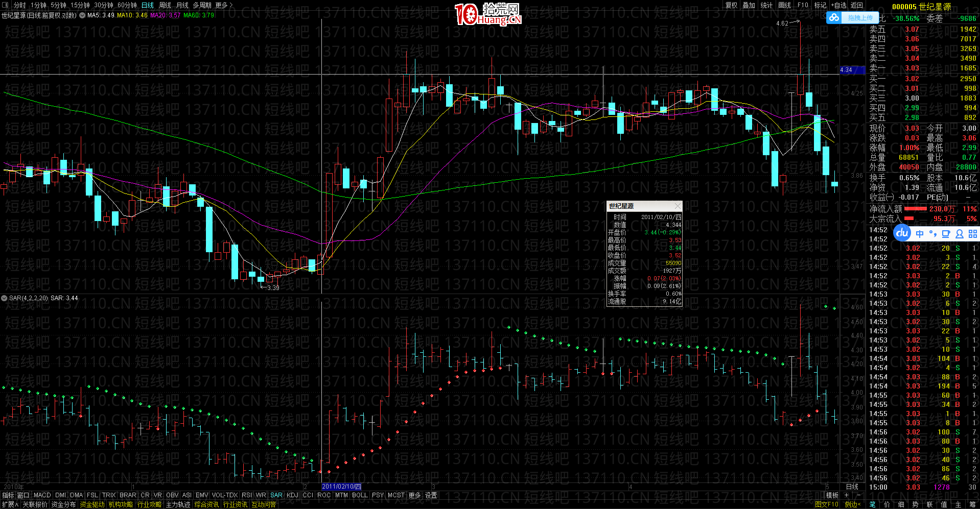Screen dimensions: 980x509
Task: Select the 筹 chip distribution tab
Action: [972, 504]
